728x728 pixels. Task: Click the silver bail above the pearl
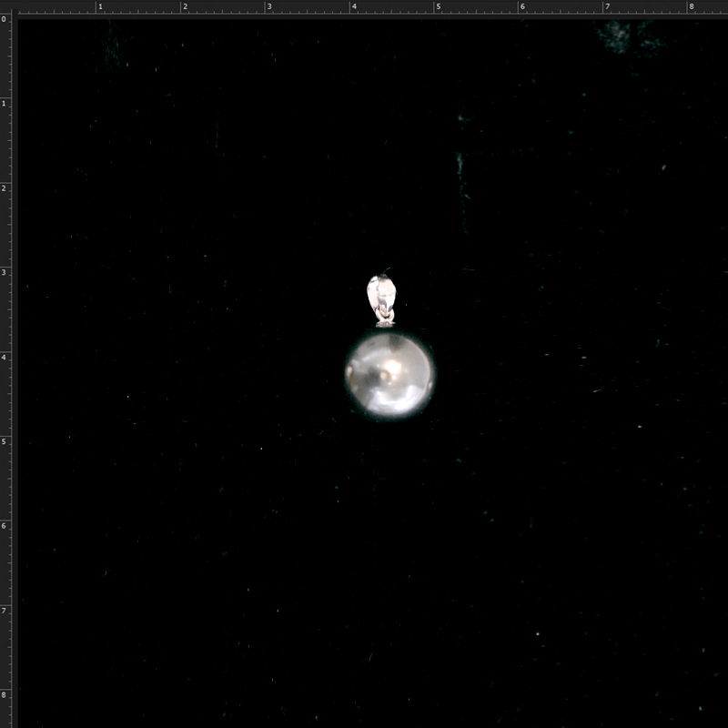point(382,299)
